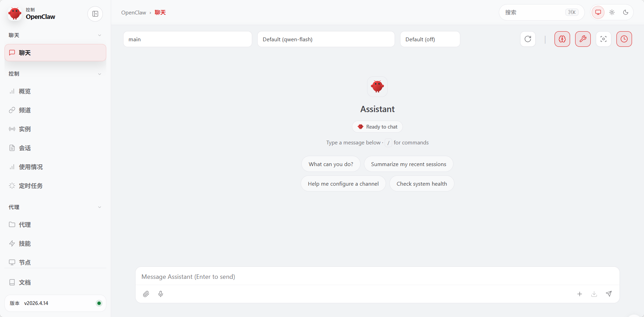Screen dimensions: 644x317
Task: Click Help me configure a channel suggestion
Action: coord(343,184)
